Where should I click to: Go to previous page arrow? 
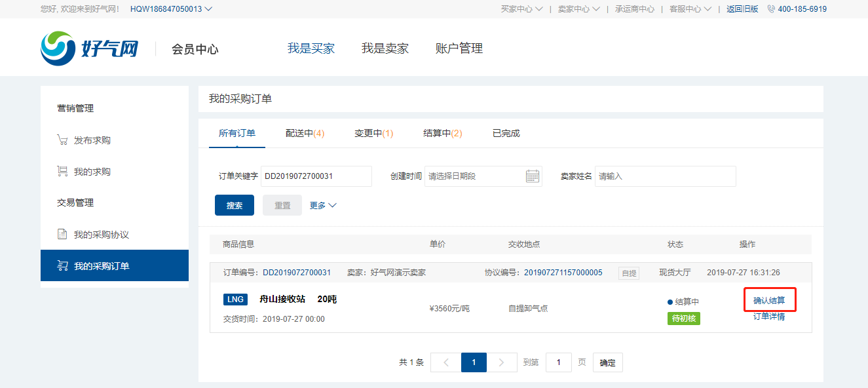446,362
